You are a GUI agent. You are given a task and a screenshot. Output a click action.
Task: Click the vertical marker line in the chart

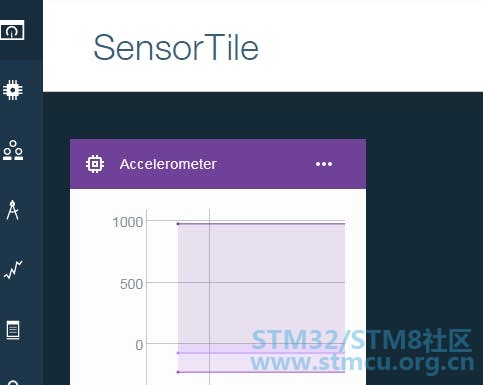click(209, 297)
